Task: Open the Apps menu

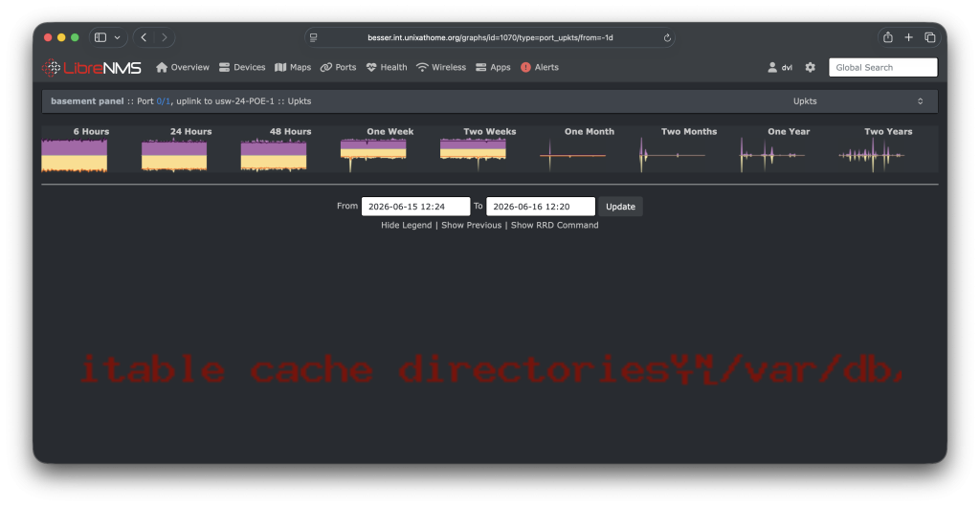Action: [x=493, y=67]
